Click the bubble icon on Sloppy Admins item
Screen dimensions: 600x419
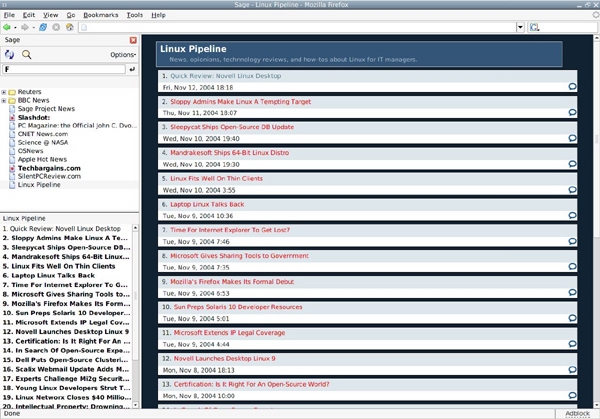[572, 112]
